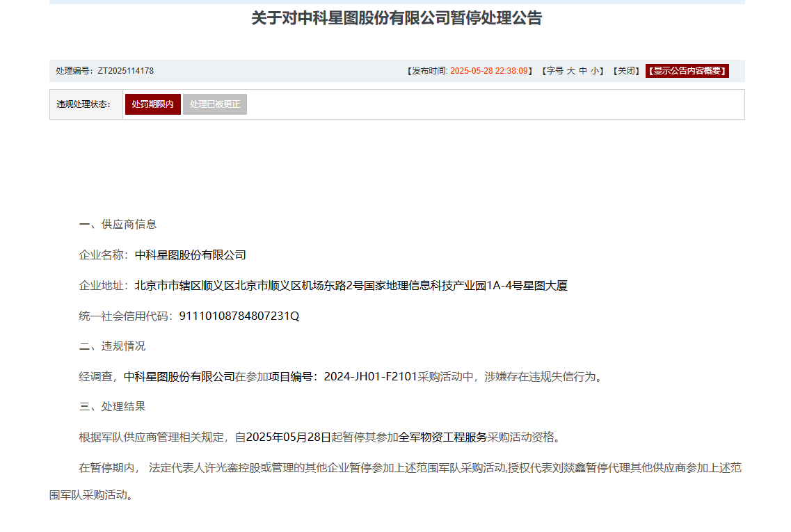791x532 pixels.
Task: Select the 处理已被更正 status tab
Action: pos(215,104)
